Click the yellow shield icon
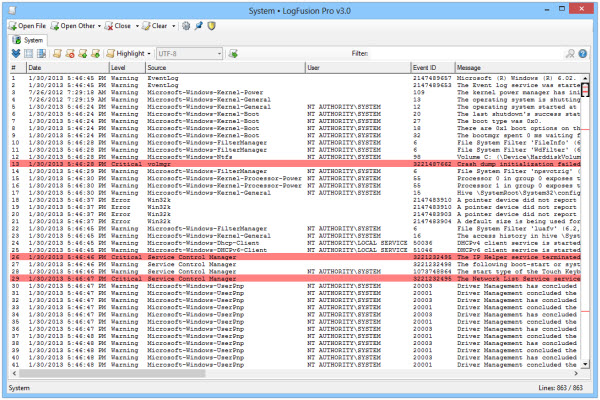This screenshot has width=600, height=400. click(x=211, y=26)
